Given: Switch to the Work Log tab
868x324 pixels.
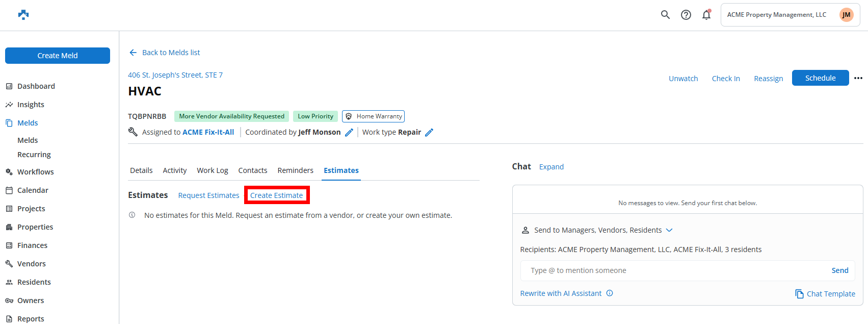Looking at the screenshot, I should tap(212, 170).
